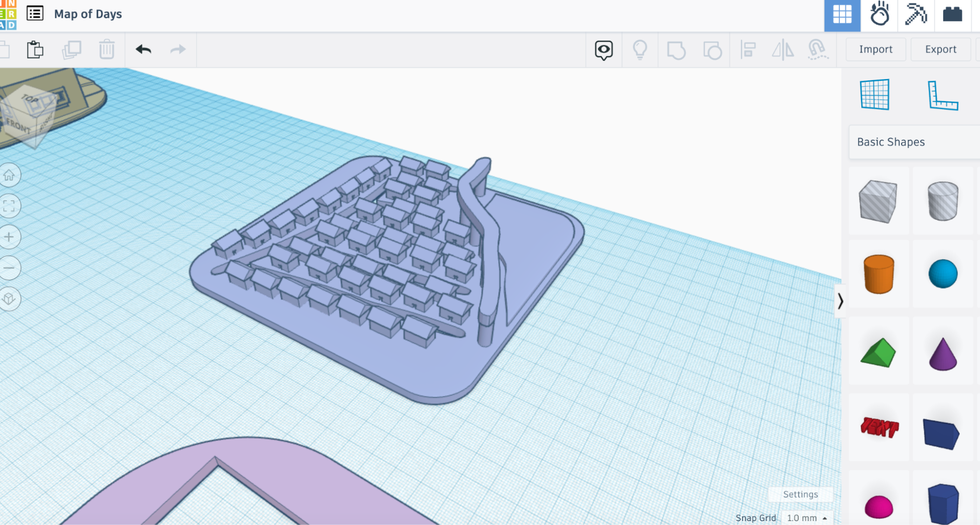Screen dimensions: 980x525
Task: Toggle the Notes visibility eye icon
Action: [x=603, y=50]
